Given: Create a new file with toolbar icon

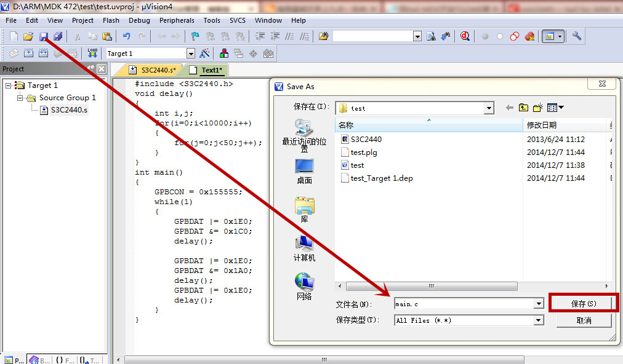Looking at the screenshot, I should click(x=14, y=36).
